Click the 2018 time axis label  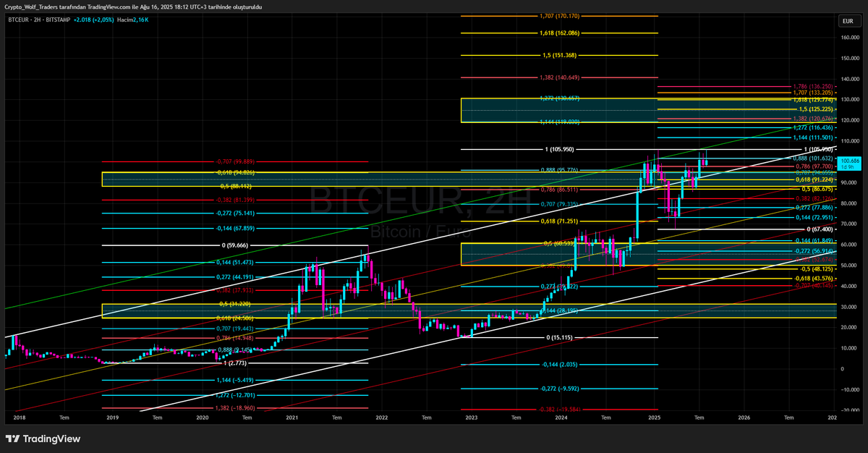pyautogui.click(x=19, y=418)
